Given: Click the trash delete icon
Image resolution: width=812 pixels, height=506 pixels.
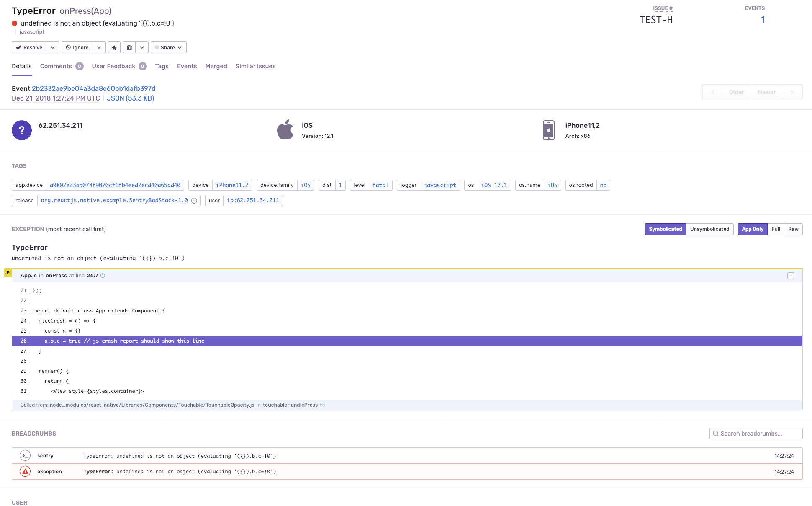Looking at the screenshot, I should click(129, 48).
